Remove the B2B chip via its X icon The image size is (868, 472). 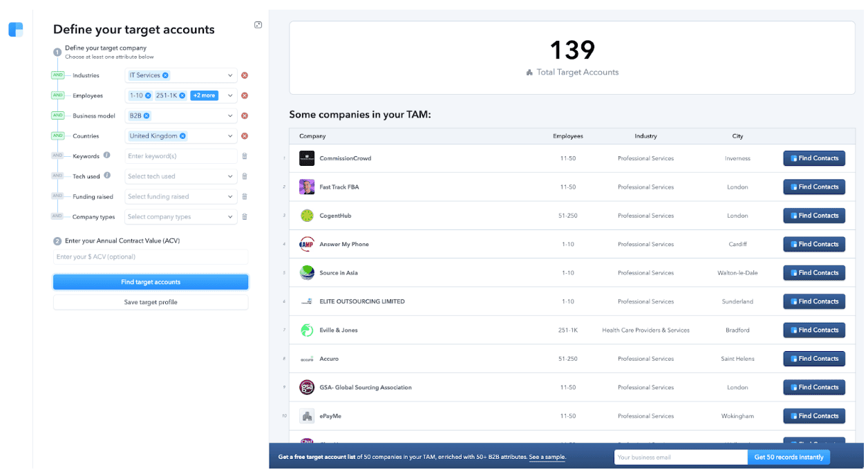click(x=146, y=115)
